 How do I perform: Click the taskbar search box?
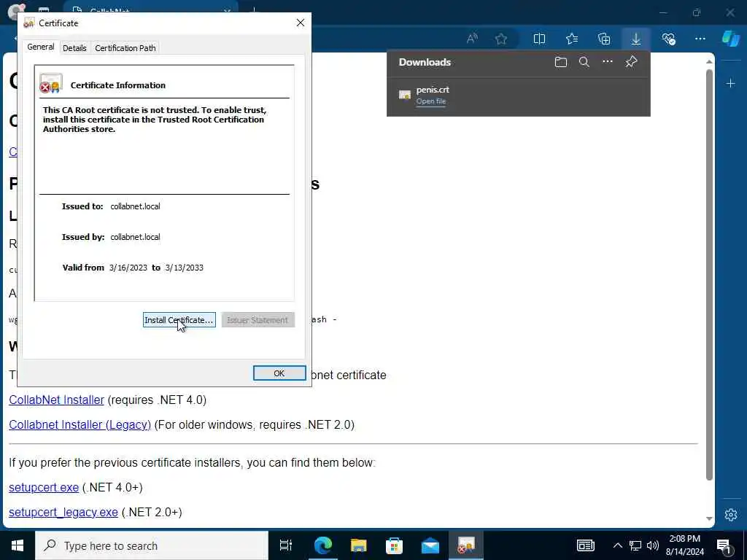pos(152,545)
